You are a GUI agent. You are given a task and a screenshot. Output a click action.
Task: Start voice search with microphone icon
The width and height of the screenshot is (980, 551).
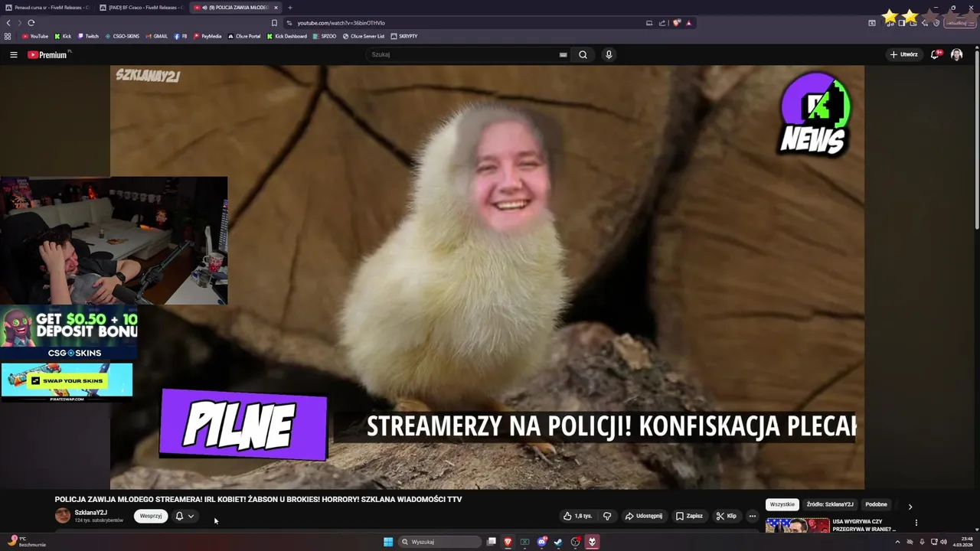click(609, 54)
